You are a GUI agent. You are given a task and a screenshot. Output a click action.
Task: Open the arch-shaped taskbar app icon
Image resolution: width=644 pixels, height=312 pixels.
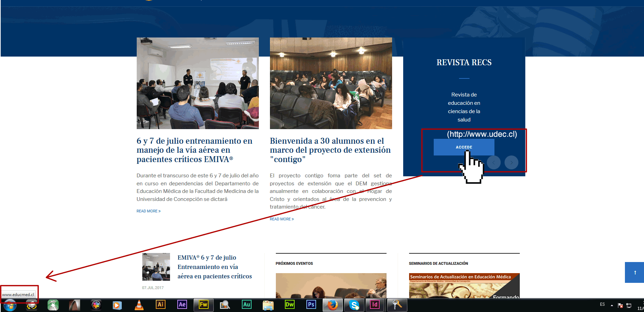(75, 305)
